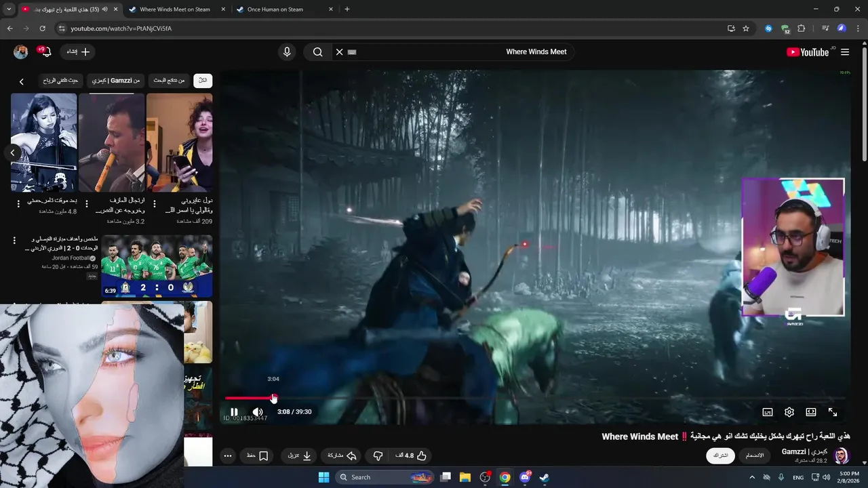This screenshot has height=488, width=868.
Task: Open the Gamzzi channel avatar
Action: click(x=842, y=455)
